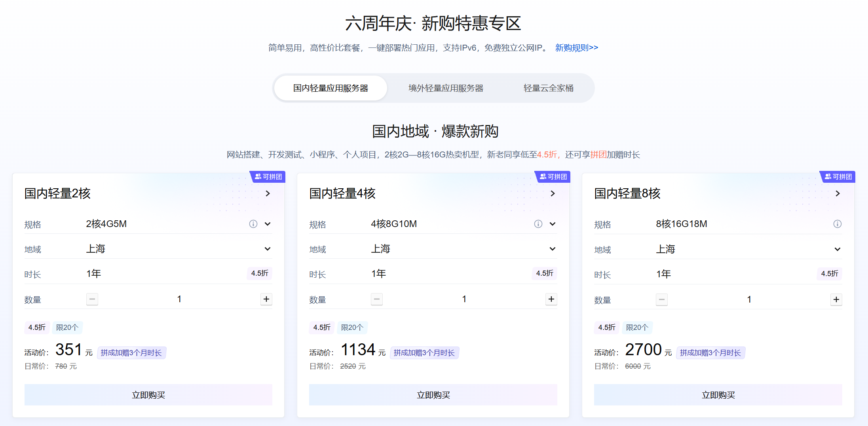Viewport: 868px width, 426px height.
Task: Click 8核16G18M spec value
Action: pos(682,224)
